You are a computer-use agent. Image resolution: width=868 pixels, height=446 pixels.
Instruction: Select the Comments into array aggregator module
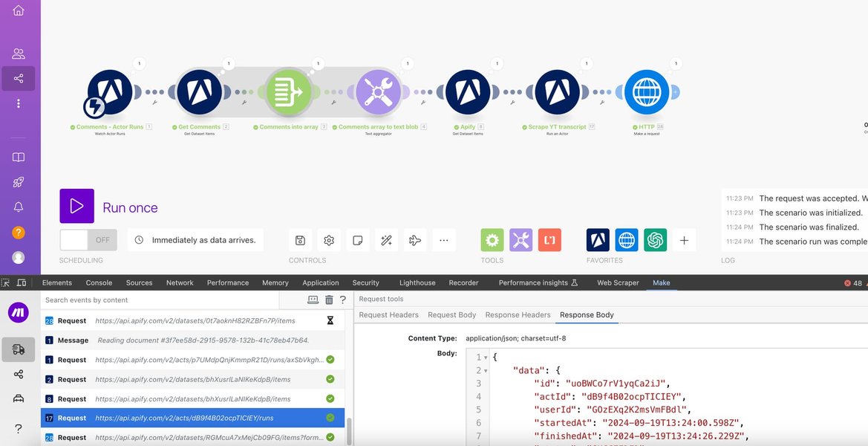pyautogui.click(x=288, y=92)
